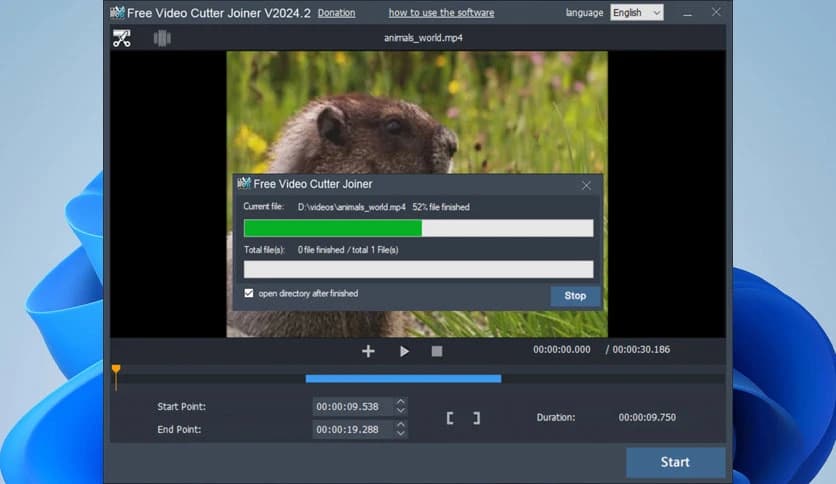
Task: Click the Duration value 00:00:09.750
Action: (x=647, y=417)
